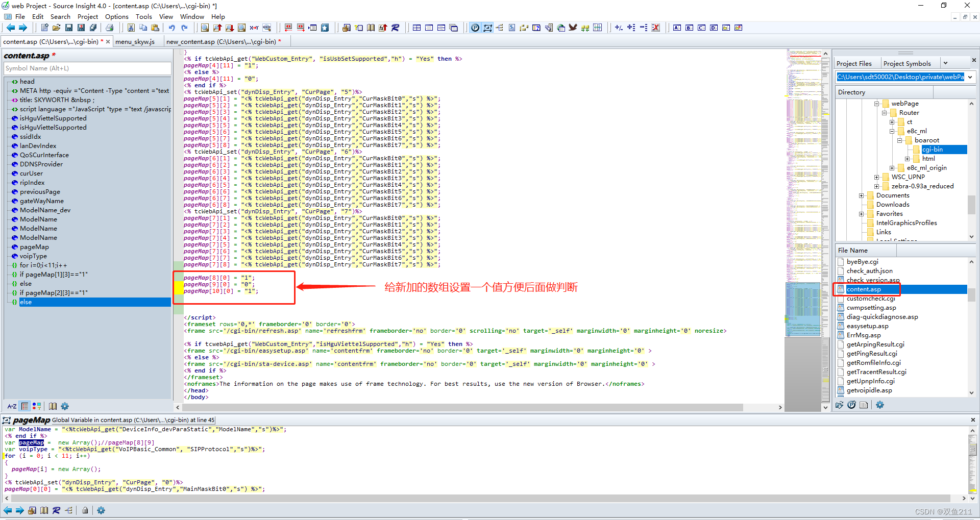980x520 pixels.
Task: Redo the last undone edit
Action: (184, 28)
